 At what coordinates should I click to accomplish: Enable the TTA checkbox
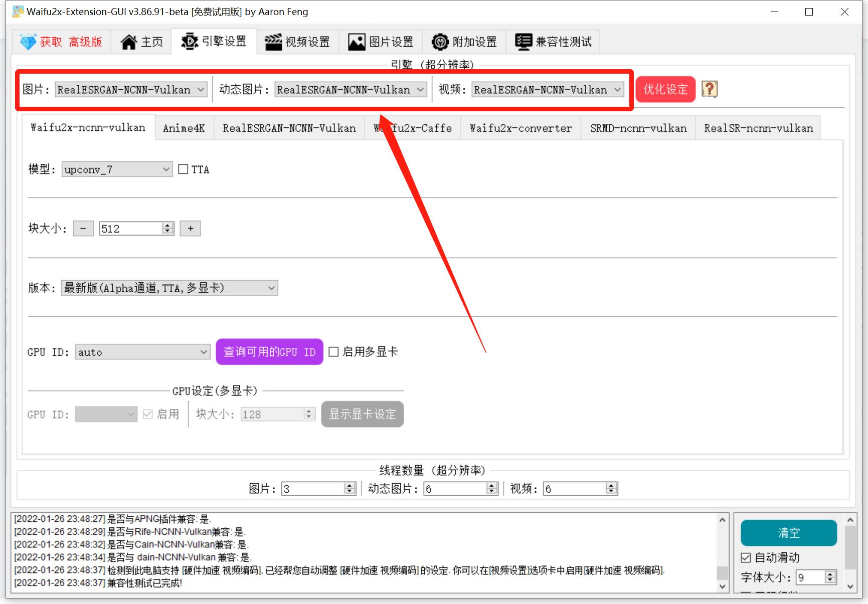[x=184, y=169]
